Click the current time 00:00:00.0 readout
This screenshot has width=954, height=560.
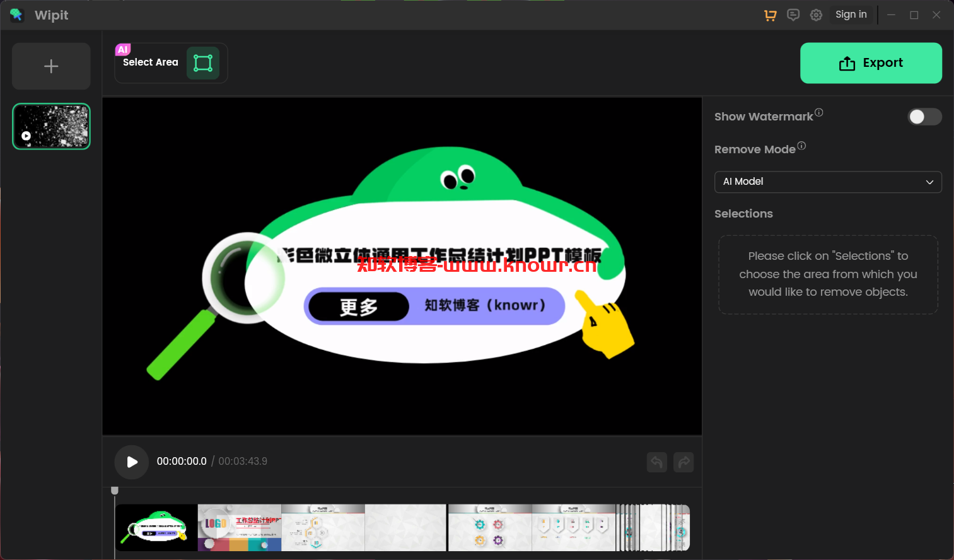pyautogui.click(x=182, y=462)
